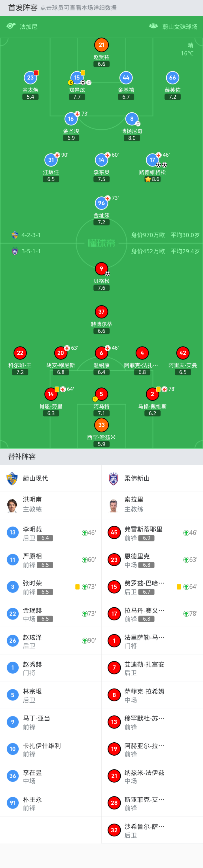Click the 蔚山现代 team crest in substitutes
The image size is (203, 868).
tap(12, 478)
